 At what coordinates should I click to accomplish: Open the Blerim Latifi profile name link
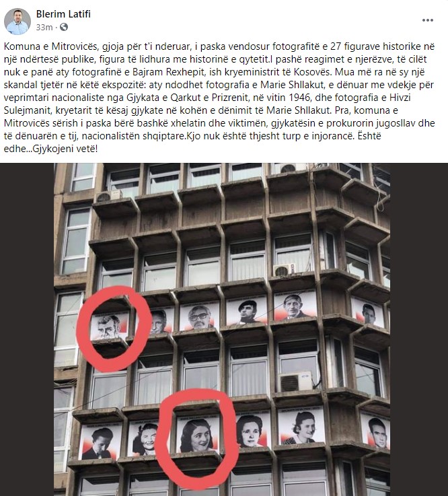click(x=63, y=14)
